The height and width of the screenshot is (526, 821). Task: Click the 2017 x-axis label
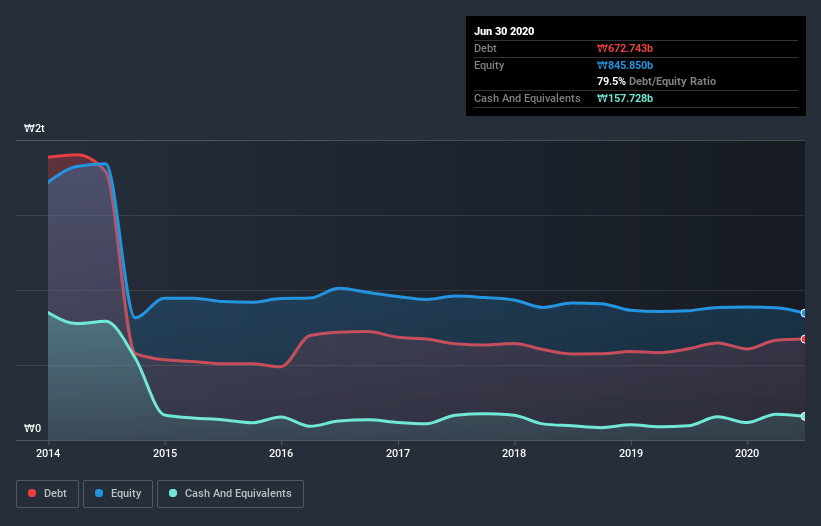coord(398,453)
